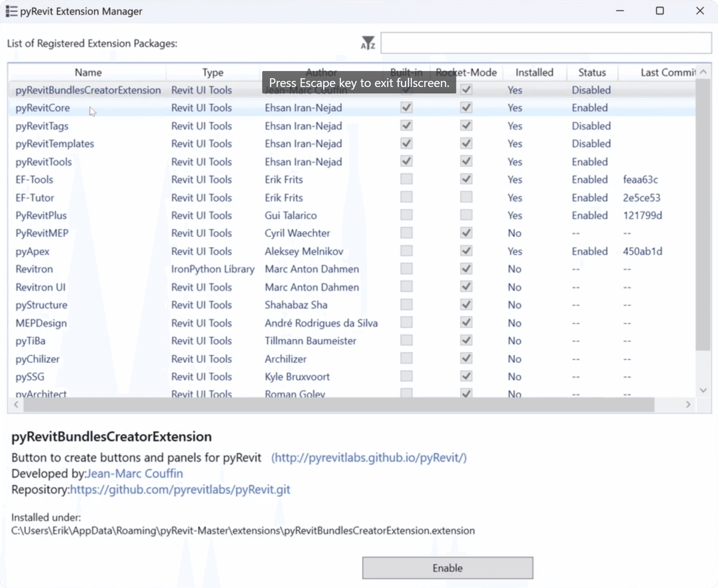
Task: Sort by the Status column header
Action: (x=592, y=72)
